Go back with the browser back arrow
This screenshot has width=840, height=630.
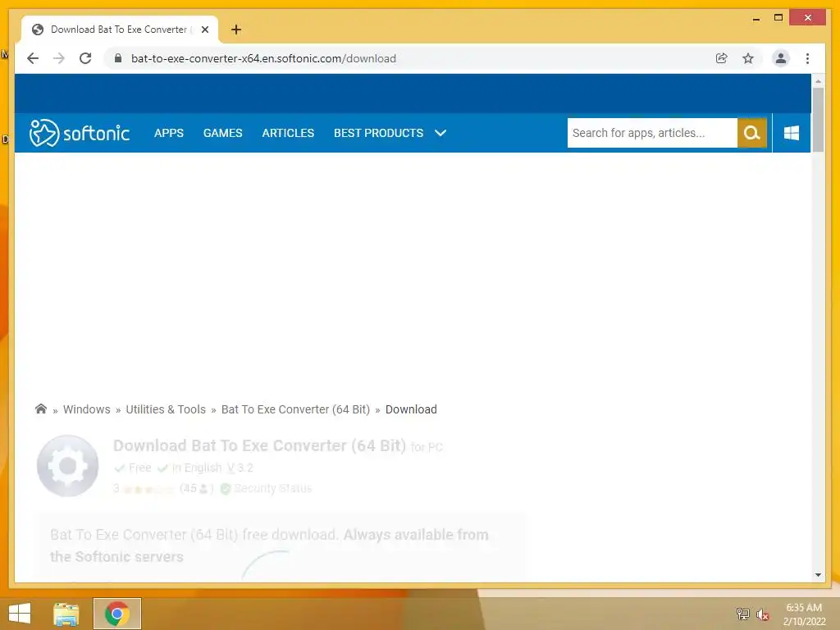tap(33, 58)
